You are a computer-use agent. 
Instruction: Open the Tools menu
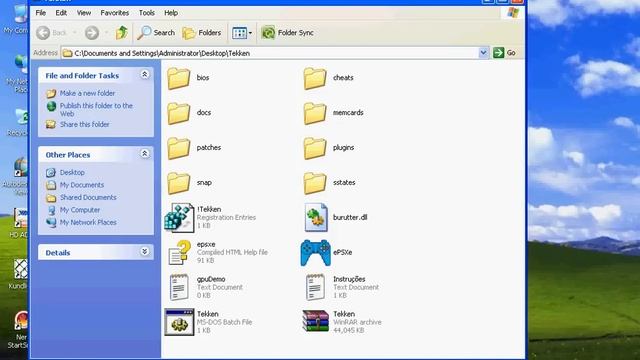pos(147,13)
